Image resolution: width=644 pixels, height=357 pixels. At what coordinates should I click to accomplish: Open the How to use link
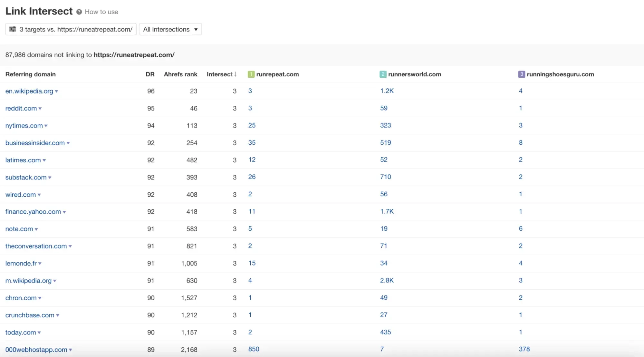coord(101,12)
